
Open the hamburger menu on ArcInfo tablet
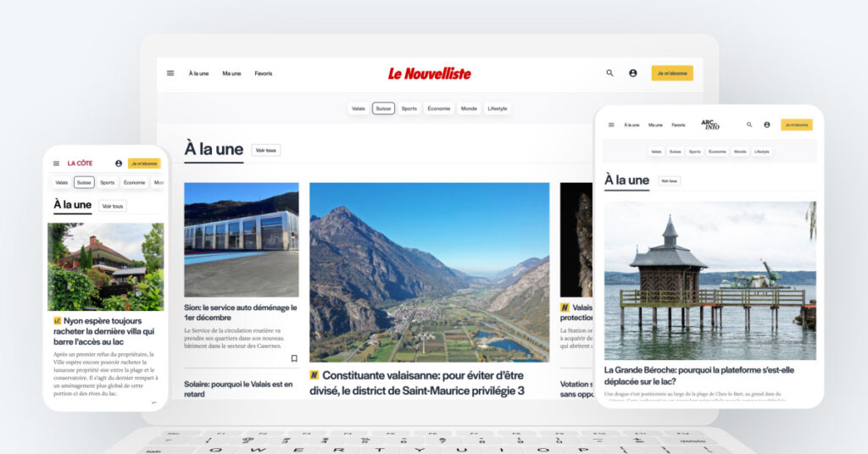611,125
